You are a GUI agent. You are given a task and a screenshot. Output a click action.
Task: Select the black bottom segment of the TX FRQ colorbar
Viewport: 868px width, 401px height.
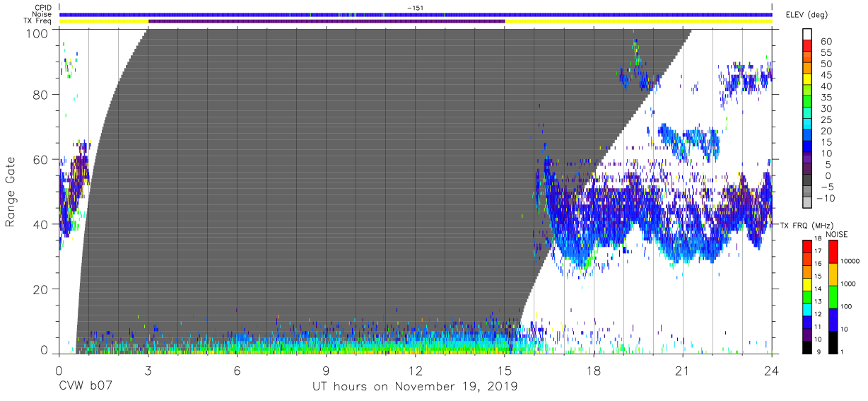click(807, 347)
